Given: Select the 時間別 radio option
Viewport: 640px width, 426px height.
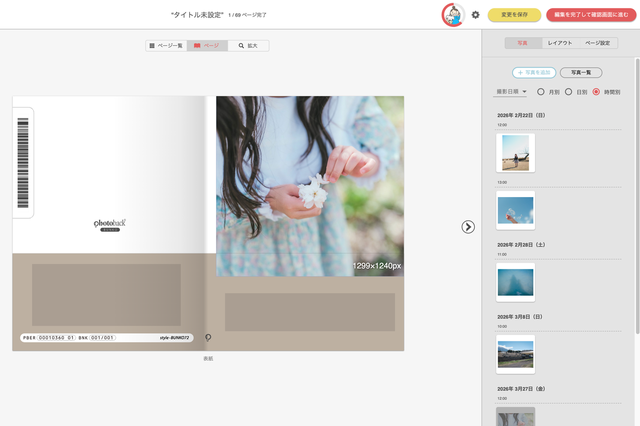Looking at the screenshot, I should 597,91.
